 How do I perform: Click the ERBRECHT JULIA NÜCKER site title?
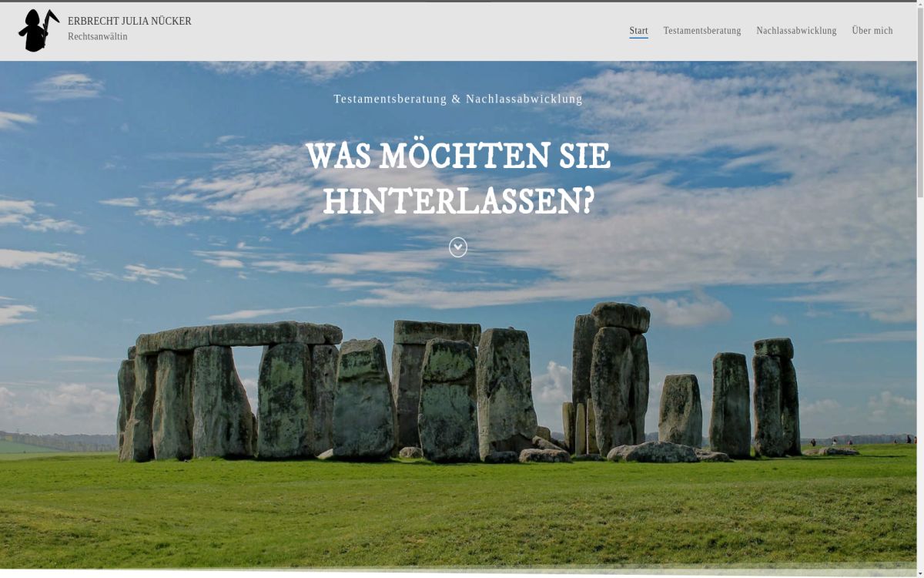pyautogui.click(x=129, y=21)
